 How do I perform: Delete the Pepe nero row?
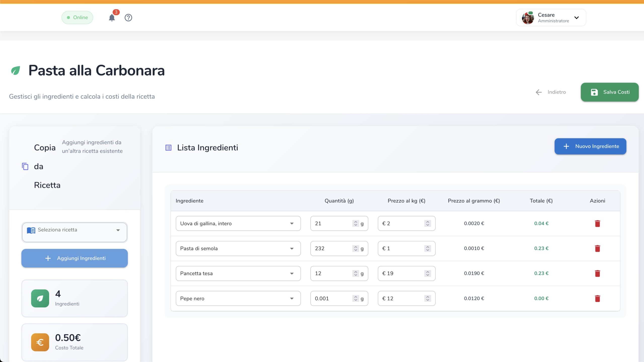pos(597,298)
